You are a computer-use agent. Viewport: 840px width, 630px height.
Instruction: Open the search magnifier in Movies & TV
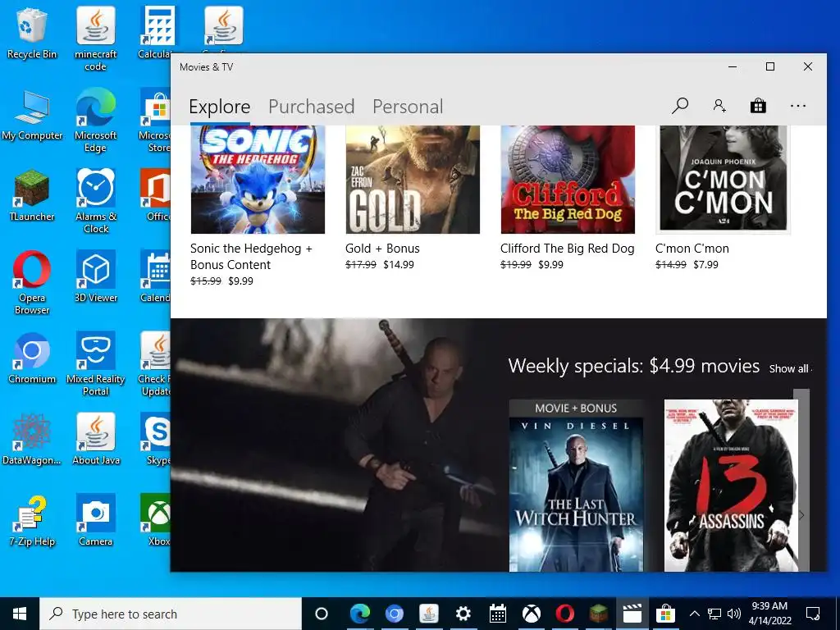(680, 106)
